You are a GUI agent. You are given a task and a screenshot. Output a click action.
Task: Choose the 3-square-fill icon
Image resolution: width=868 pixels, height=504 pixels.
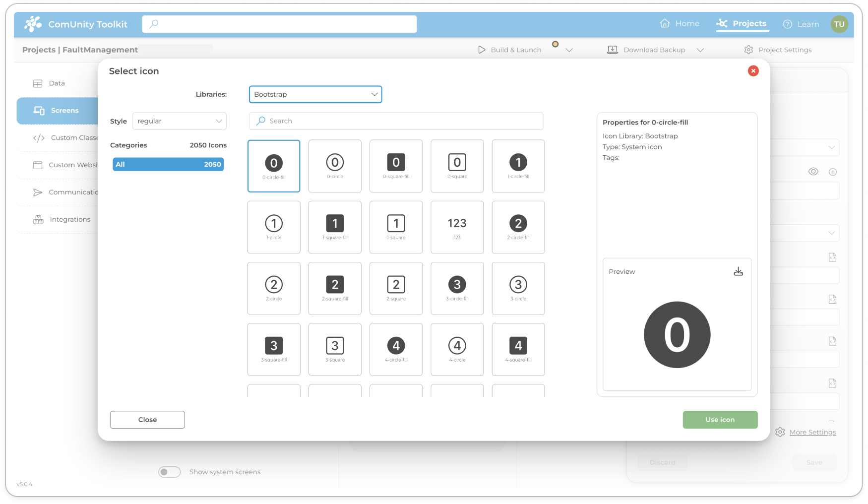coord(274,349)
